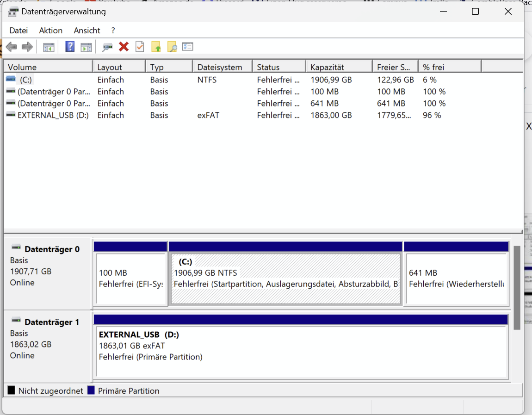Click the yellow folder with green arrow icon
Viewport: 532px width, 415px height.
(156, 47)
